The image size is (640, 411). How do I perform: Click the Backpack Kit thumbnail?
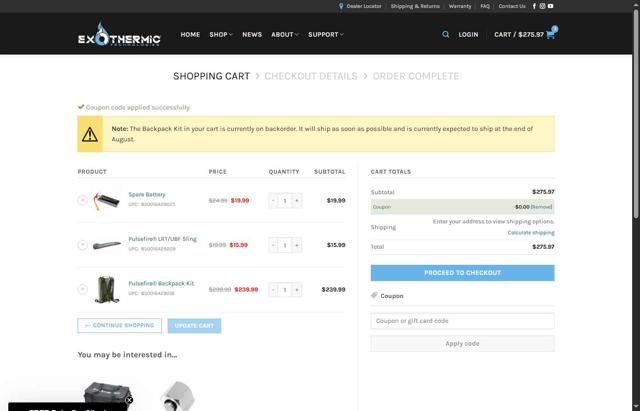107,290
